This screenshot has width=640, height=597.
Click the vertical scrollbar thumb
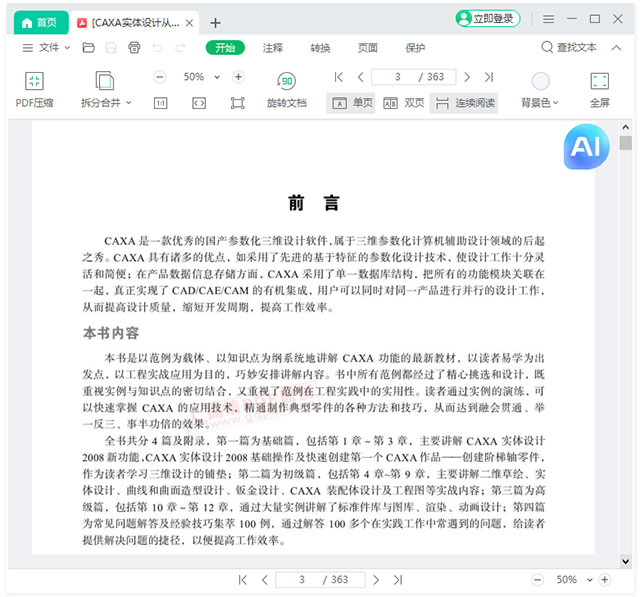(x=625, y=143)
